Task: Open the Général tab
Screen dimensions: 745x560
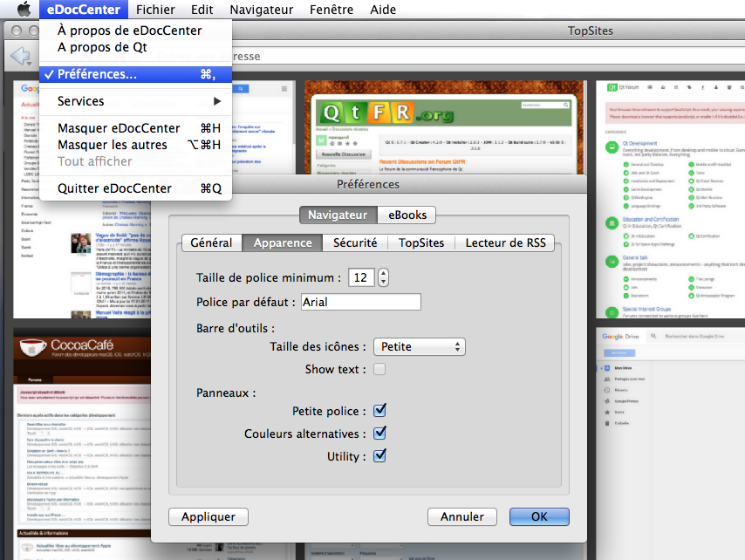Action: pyautogui.click(x=211, y=242)
